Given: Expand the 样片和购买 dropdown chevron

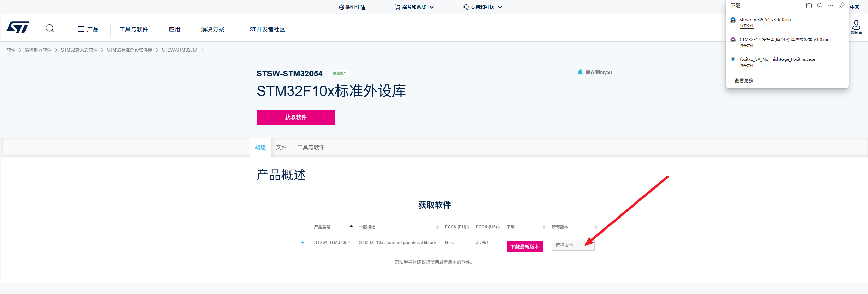Looking at the screenshot, I should 432,7.
